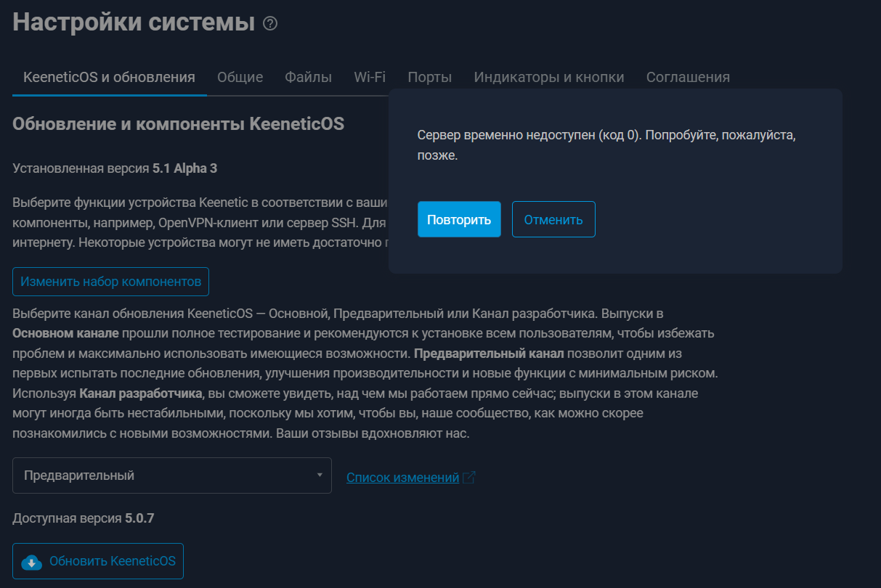Select the KeeneticOS и обновления tab

(x=109, y=77)
